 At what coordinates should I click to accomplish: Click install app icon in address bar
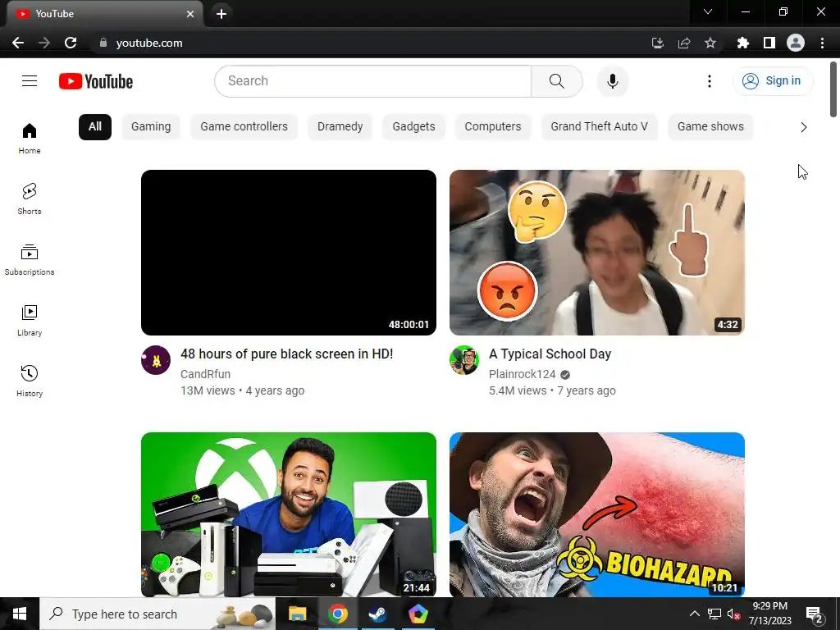tap(658, 43)
